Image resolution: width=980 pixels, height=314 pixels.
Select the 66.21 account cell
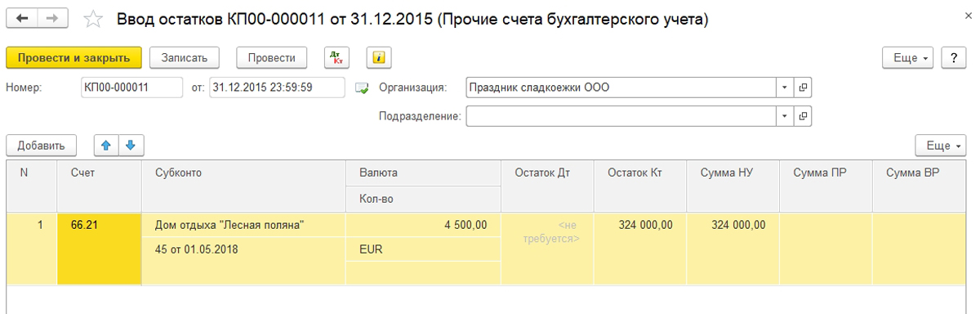click(x=100, y=249)
